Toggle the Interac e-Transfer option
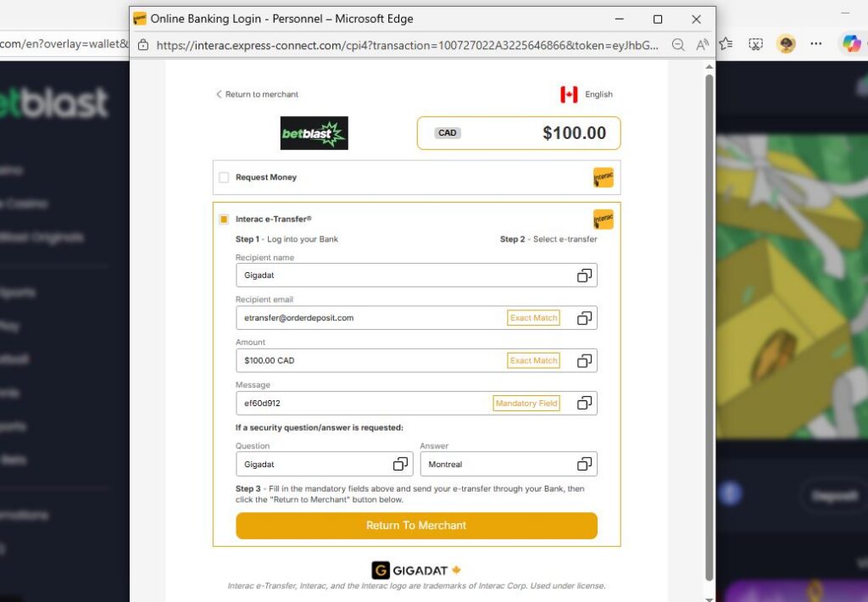 [x=224, y=220]
